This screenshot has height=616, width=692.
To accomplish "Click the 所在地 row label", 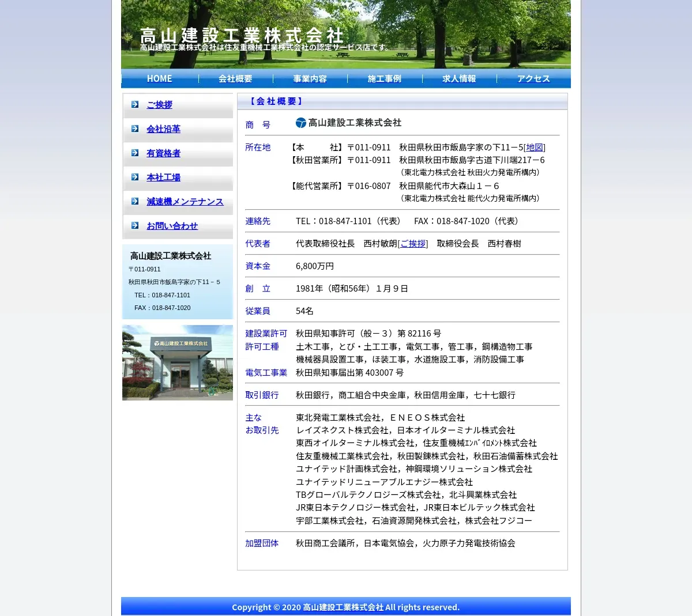I will [x=258, y=147].
